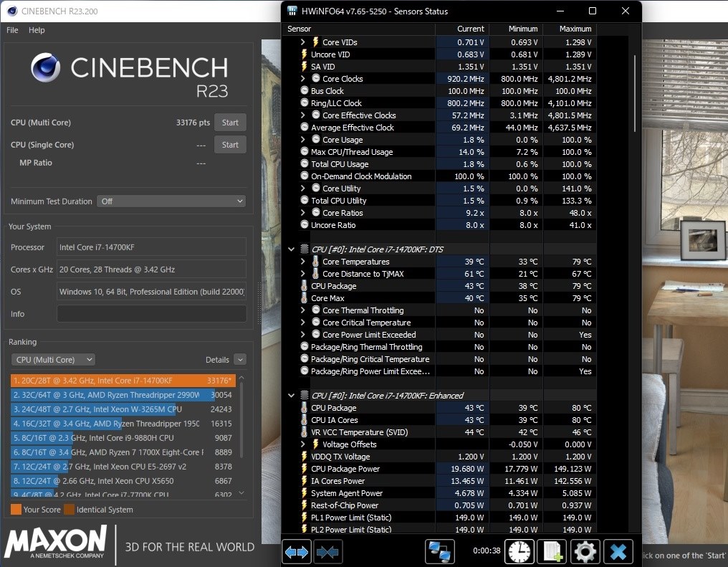This screenshot has width=728, height=567.
Task: Click the circle icon beside Total CPU Usage
Action: click(305, 163)
